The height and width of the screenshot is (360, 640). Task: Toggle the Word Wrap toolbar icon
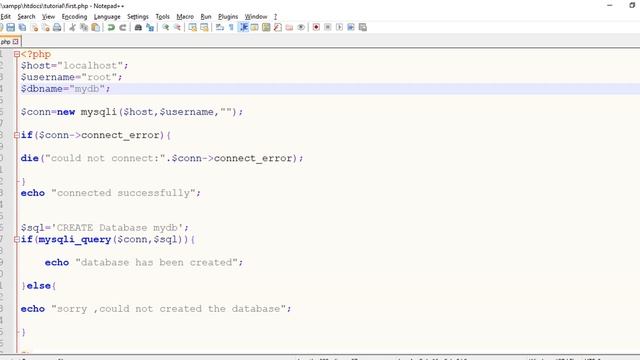point(220,27)
